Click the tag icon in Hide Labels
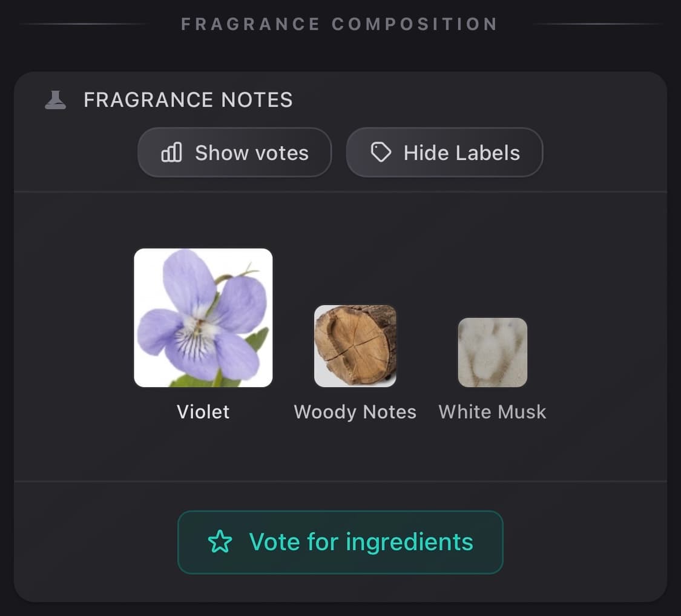Image resolution: width=681 pixels, height=616 pixels. pyautogui.click(x=381, y=153)
